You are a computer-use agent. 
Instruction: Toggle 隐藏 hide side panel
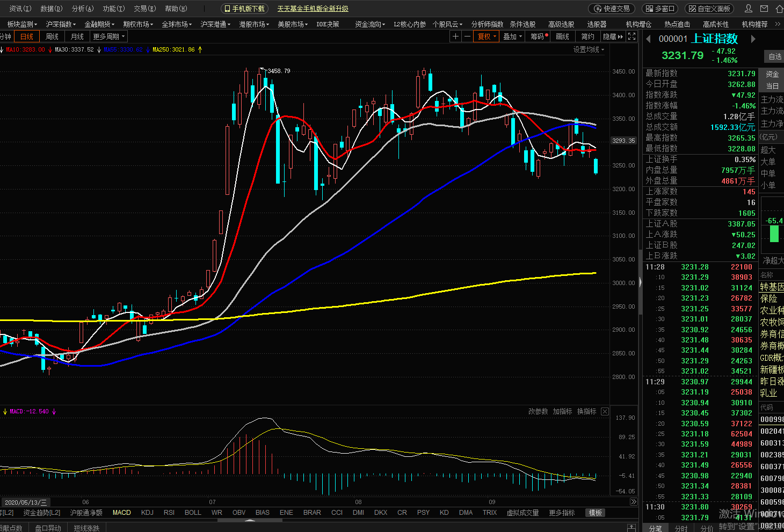pos(613,37)
